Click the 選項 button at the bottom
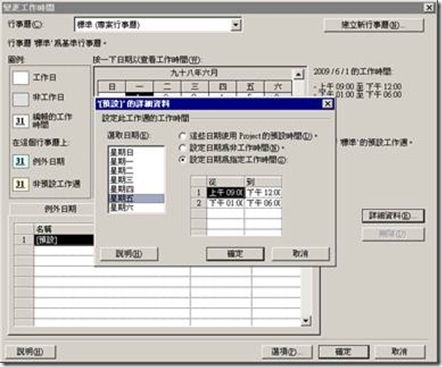The height and width of the screenshot is (367, 442). pos(287,351)
